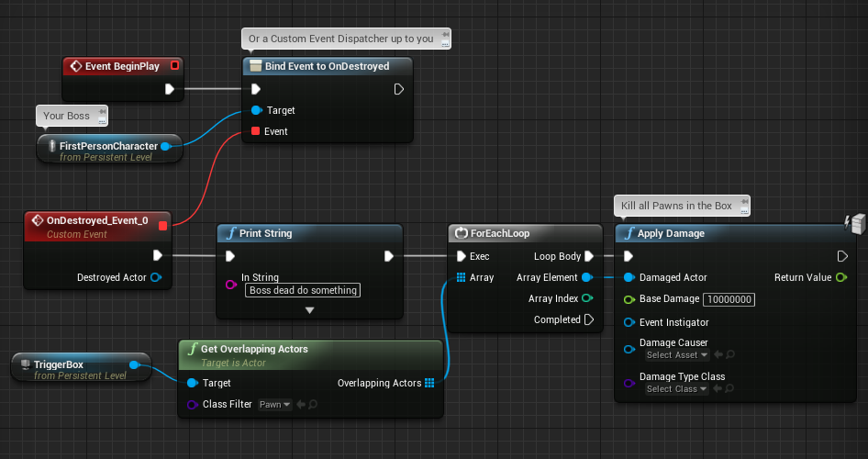This screenshot has height=459, width=868.
Task: Click the TriggerBox output pin
Action: click(134, 364)
